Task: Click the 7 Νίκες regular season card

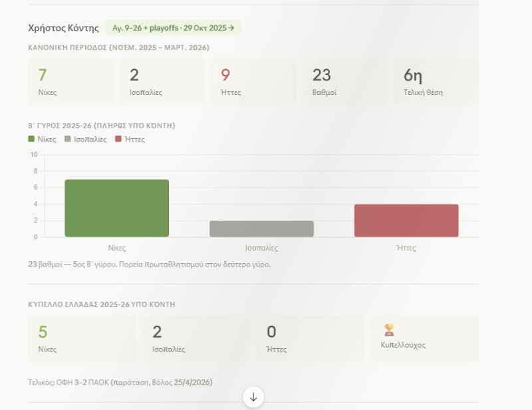Action: tap(70, 82)
